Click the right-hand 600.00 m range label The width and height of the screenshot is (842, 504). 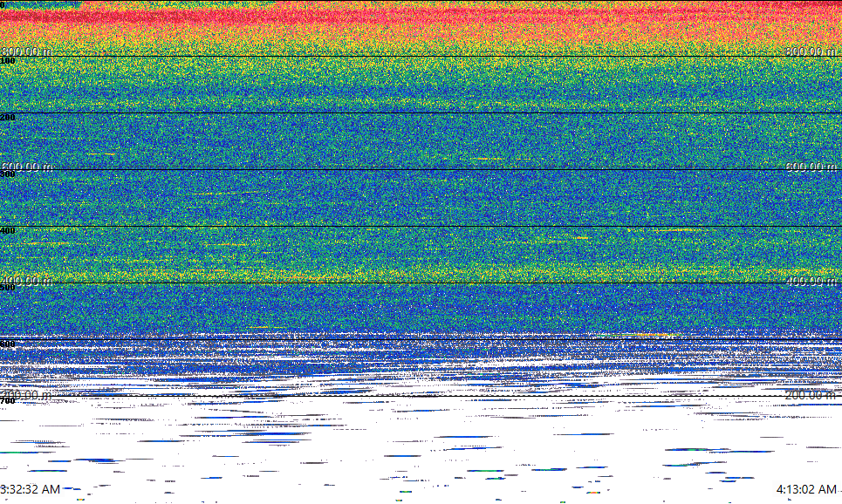pos(811,167)
